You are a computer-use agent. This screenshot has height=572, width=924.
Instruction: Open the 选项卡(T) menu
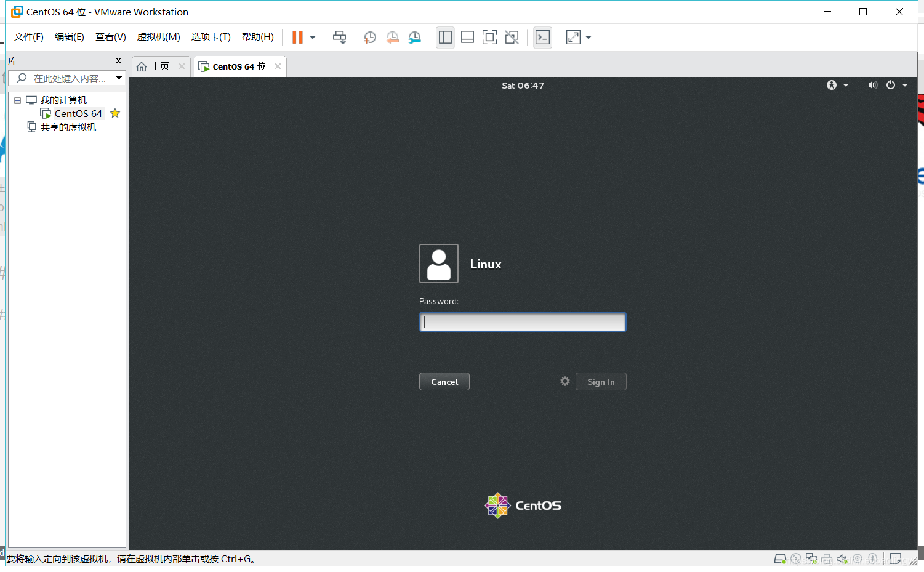211,37
